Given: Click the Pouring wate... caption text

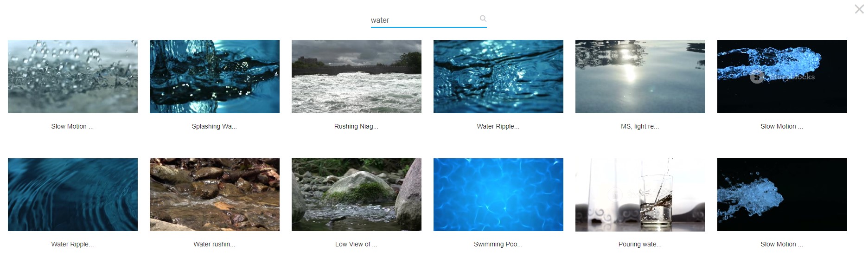Looking at the screenshot, I should (640, 244).
